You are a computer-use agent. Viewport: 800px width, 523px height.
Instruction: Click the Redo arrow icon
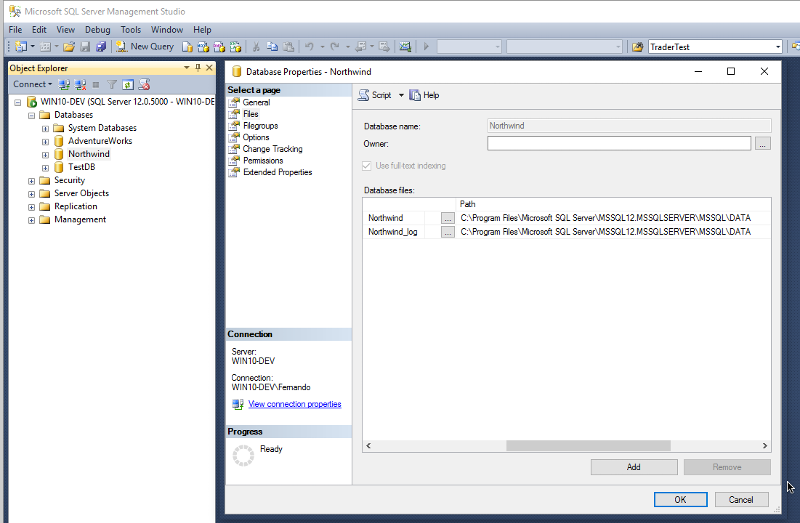click(335, 47)
